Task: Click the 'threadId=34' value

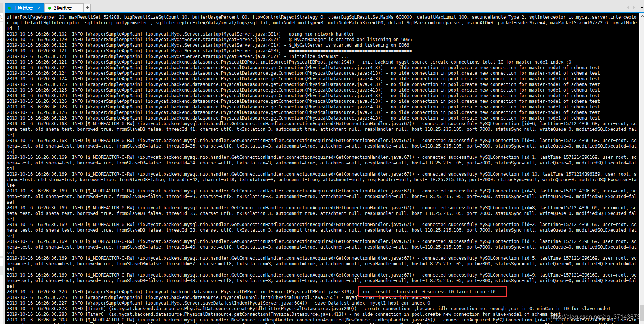Action: click(181, 163)
